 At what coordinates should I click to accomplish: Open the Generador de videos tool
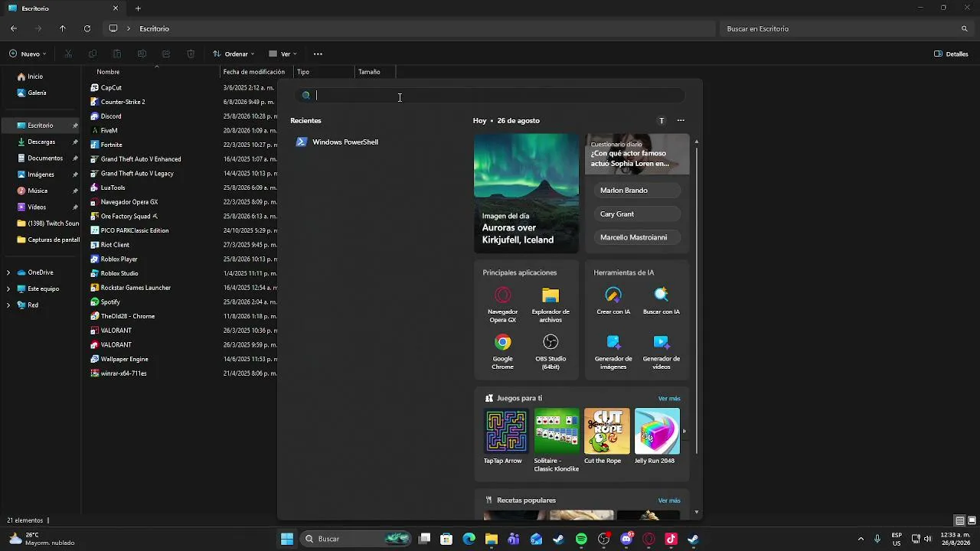point(661,351)
